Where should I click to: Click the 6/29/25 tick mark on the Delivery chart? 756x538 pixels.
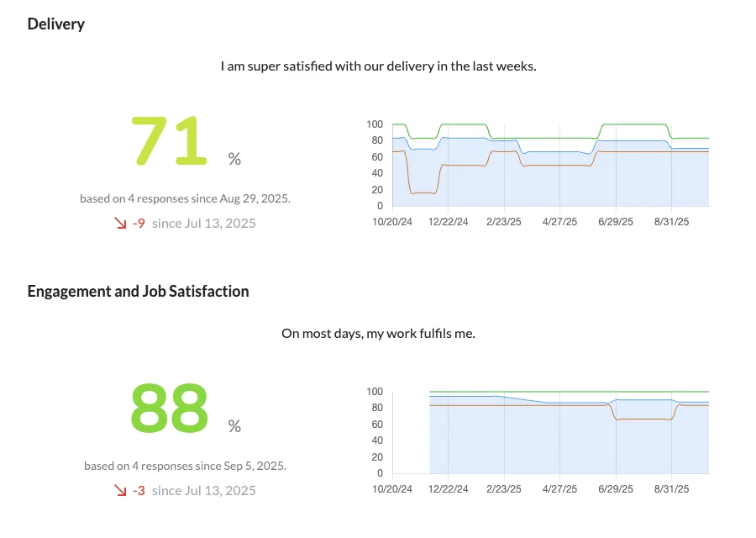tap(616, 222)
